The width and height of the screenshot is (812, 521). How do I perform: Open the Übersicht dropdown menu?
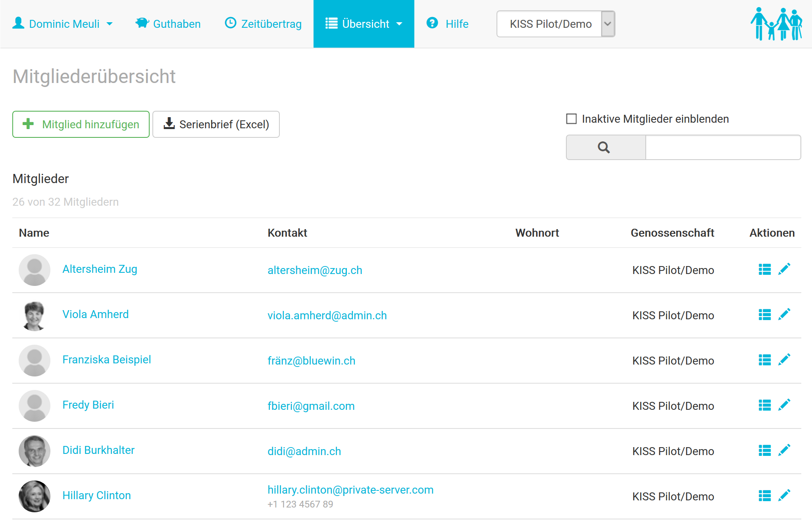click(x=364, y=24)
